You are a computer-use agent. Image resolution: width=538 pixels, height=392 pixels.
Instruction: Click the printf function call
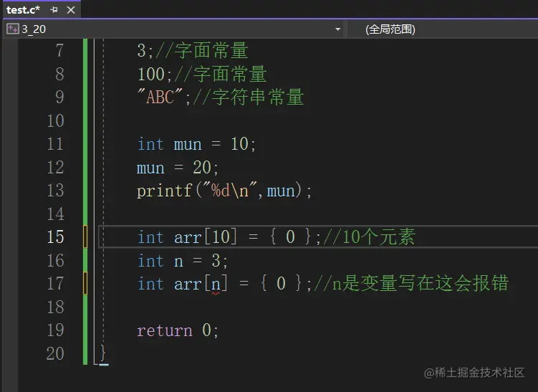pos(164,191)
